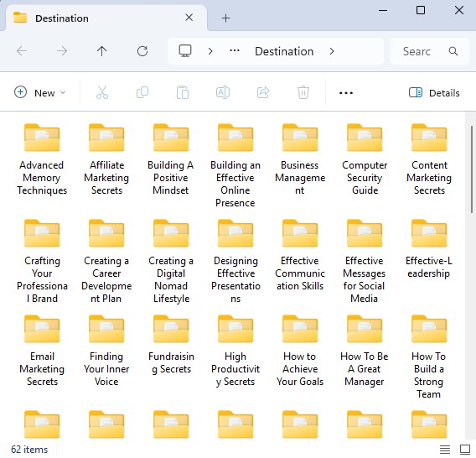
Task: Select Designing Effective Presentations folder
Action: tap(235, 262)
